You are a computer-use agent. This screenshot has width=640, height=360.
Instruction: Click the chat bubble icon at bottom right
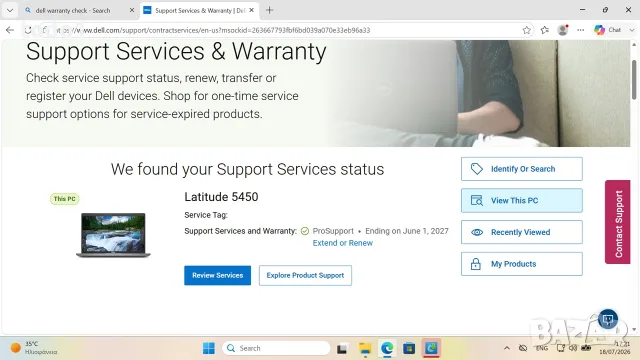(x=608, y=319)
